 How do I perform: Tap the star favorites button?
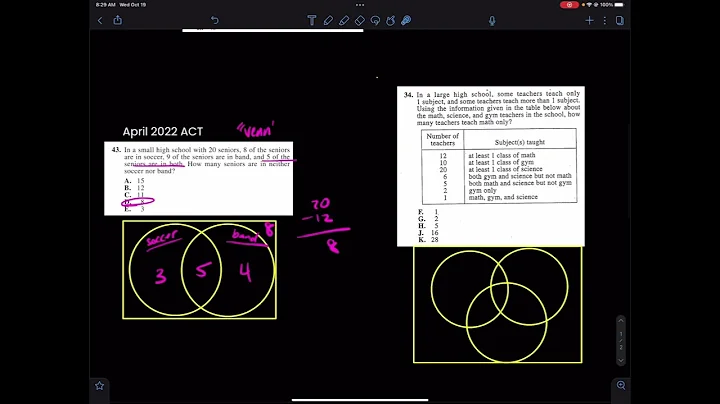pos(99,386)
